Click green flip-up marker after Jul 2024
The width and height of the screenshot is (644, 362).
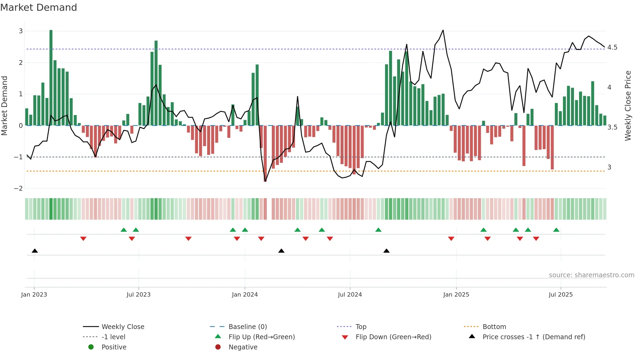(378, 230)
